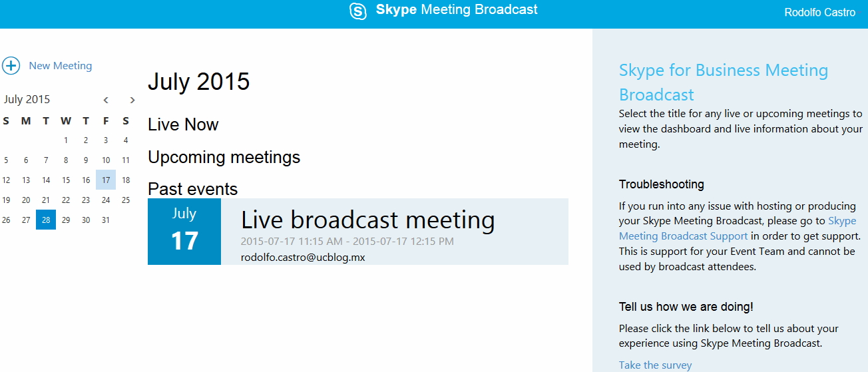The height and width of the screenshot is (372, 868).
Task: Pick July 2 on the calendar
Action: [86, 140]
